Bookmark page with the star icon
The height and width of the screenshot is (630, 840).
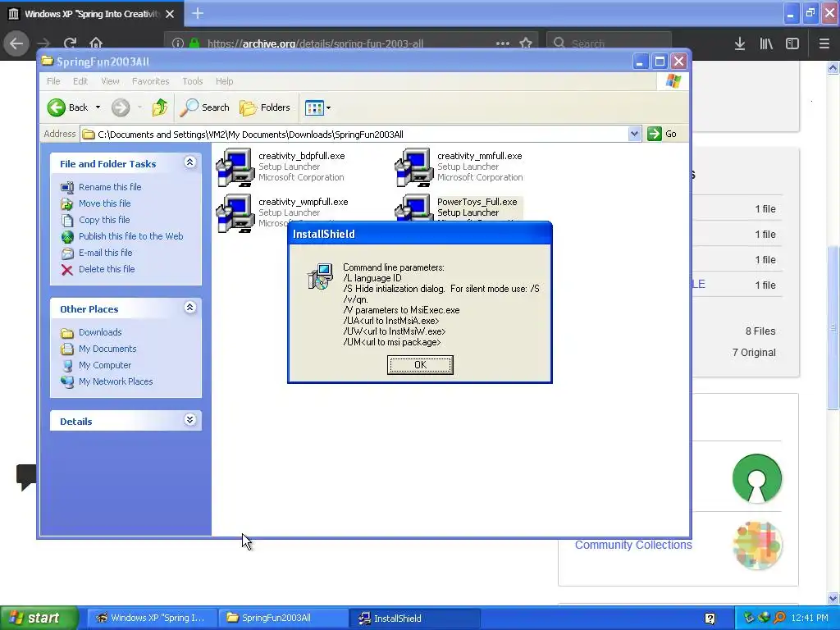(526, 43)
